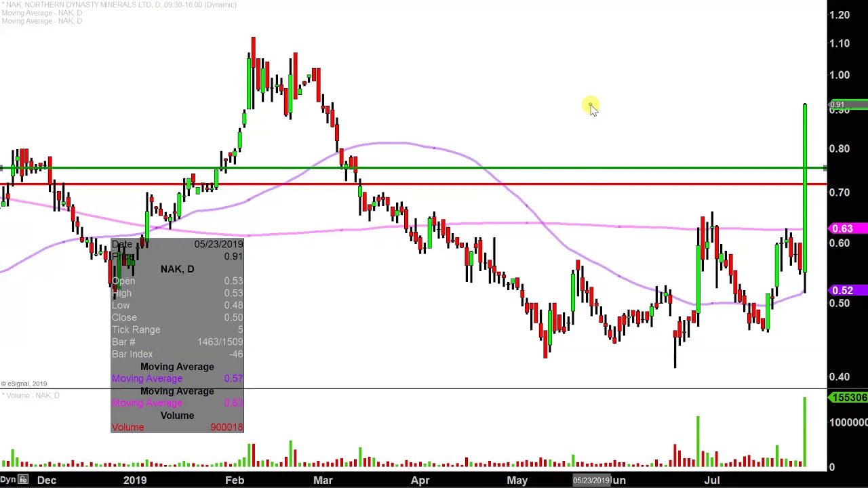Click the 1.10 price scale label

(x=840, y=43)
